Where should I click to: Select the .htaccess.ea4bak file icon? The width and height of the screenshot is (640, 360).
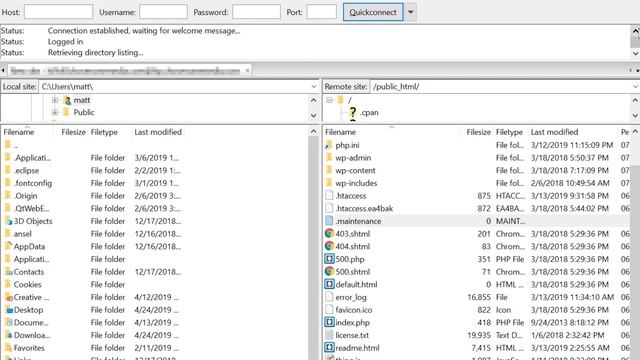(329, 208)
